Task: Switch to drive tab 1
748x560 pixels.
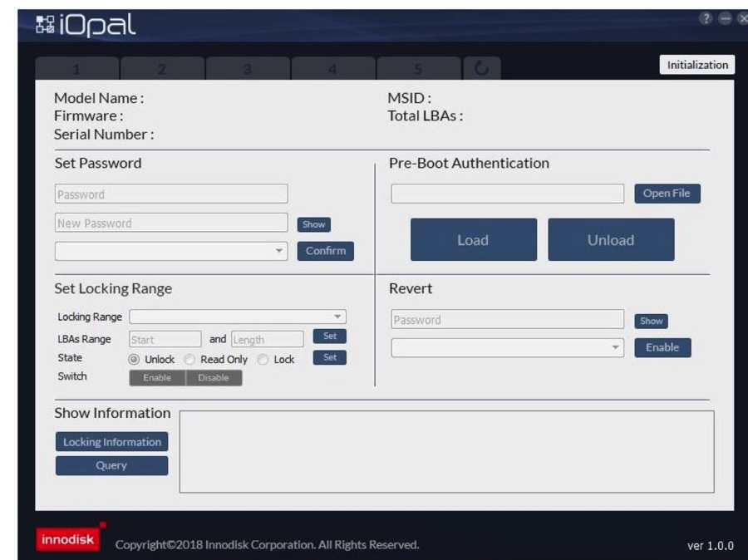Action: coord(76,69)
